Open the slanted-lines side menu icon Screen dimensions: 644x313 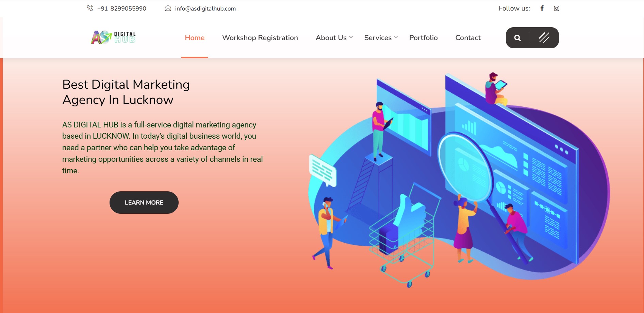point(544,37)
